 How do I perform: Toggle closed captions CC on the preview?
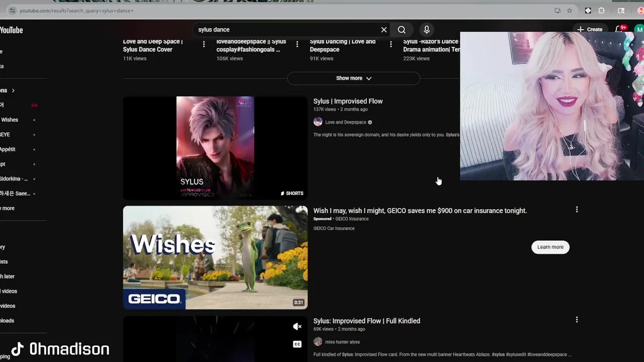click(297, 344)
